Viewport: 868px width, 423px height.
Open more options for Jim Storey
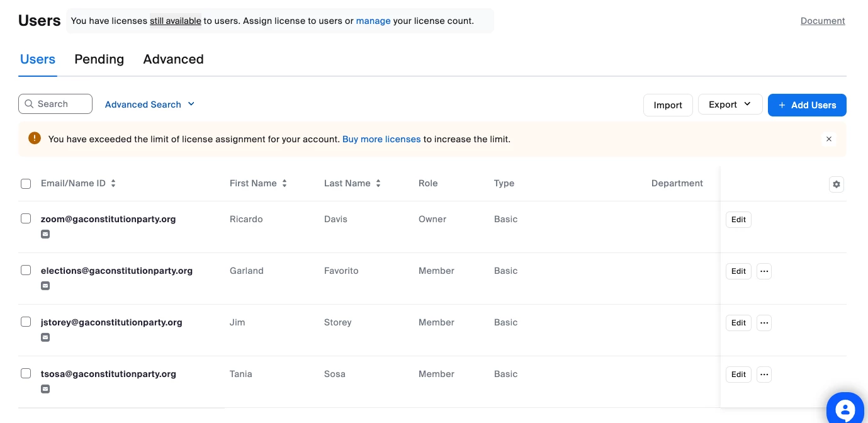point(764,323)
